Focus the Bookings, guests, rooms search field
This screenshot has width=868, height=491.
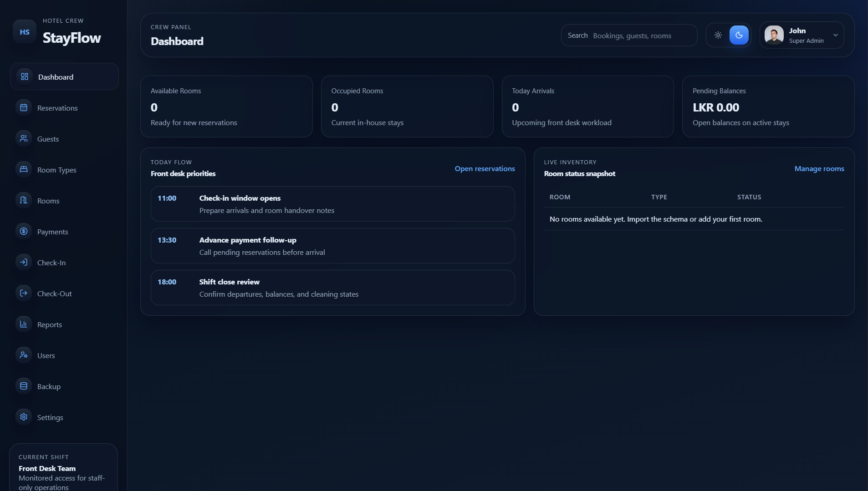point(642,35)
